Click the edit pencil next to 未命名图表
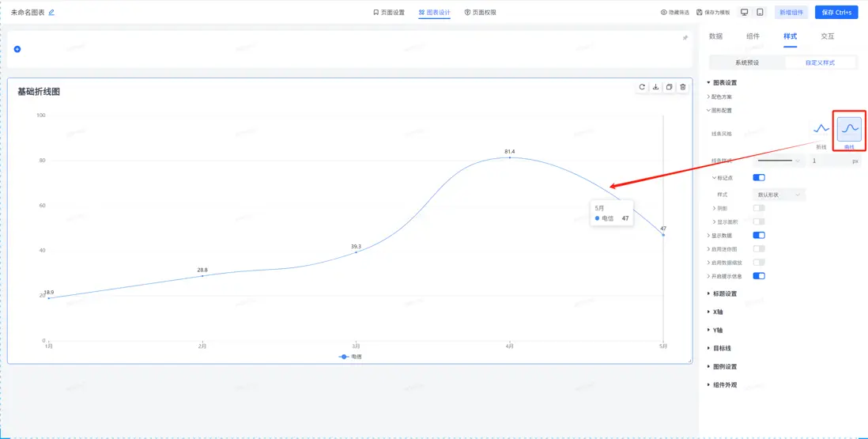The width and height of the screenshot is (868, 439). (x=52, y=13)
